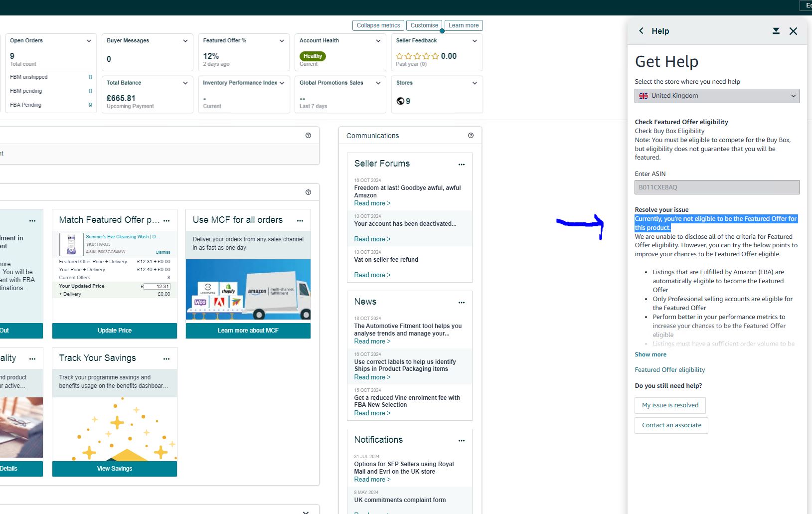Click FBA Pending count 9
This screenshot has height=514, width=812.
90,105
